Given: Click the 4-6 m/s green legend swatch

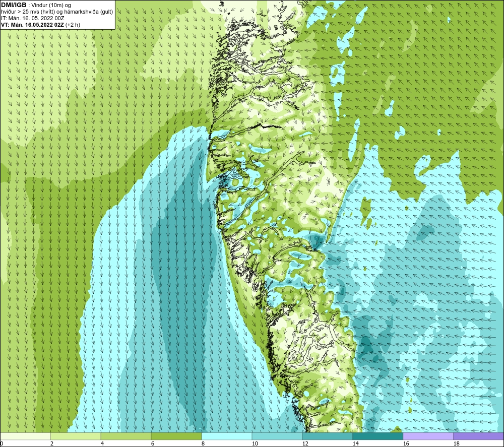Looking at the screenshot, I should (126, 436).
